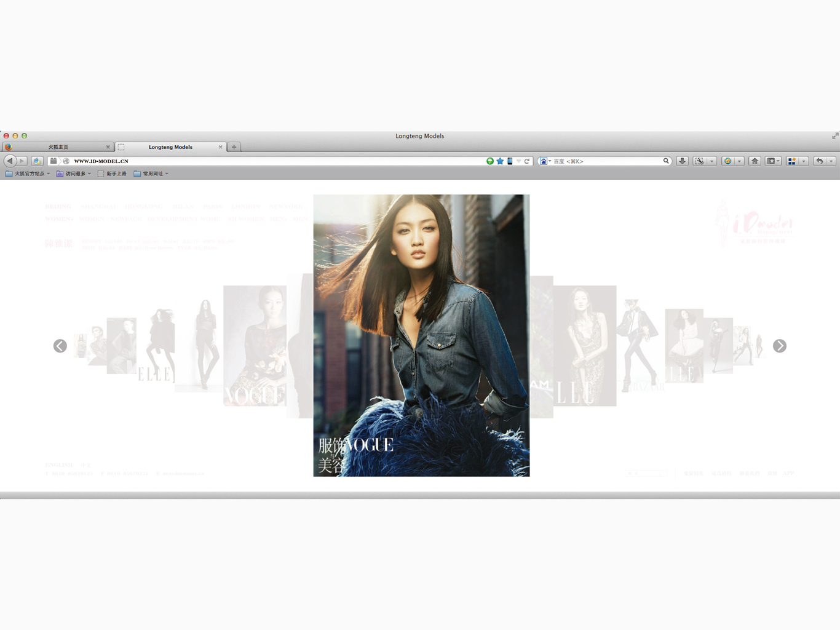Viewport: 840px width, 630px height.
Task: Close the Longteng Models tab
Action: (220, 147)
